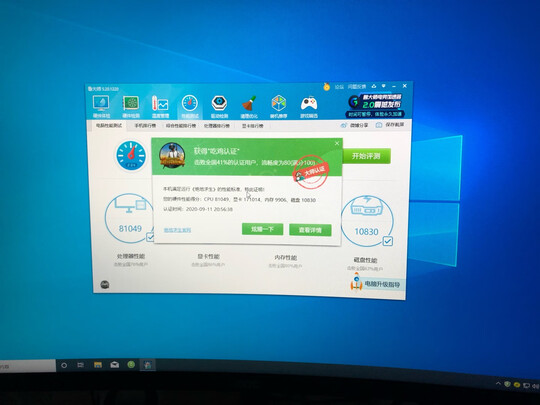Click the 2020-09-11 20:56:38 certification time
The image size is (540, 405).
click(x=209, y=209)
